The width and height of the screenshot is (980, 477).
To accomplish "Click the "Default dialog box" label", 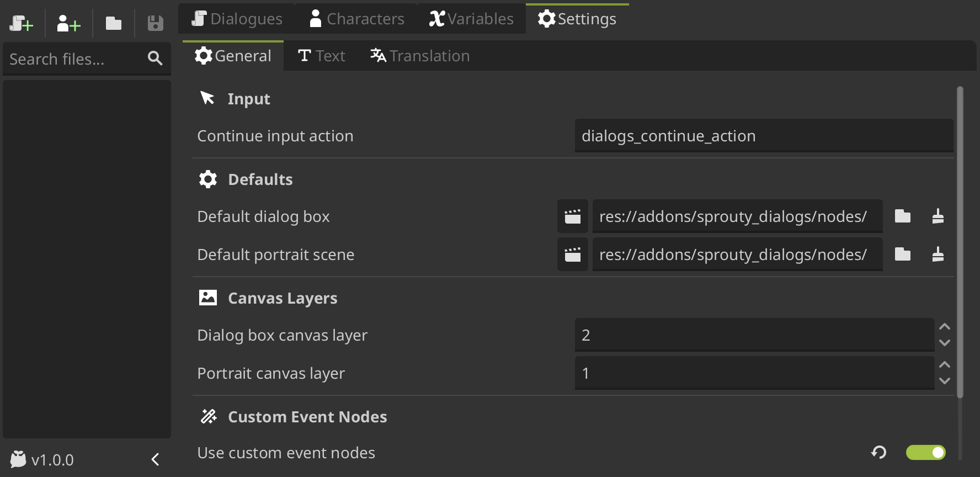I will point(264,216).
